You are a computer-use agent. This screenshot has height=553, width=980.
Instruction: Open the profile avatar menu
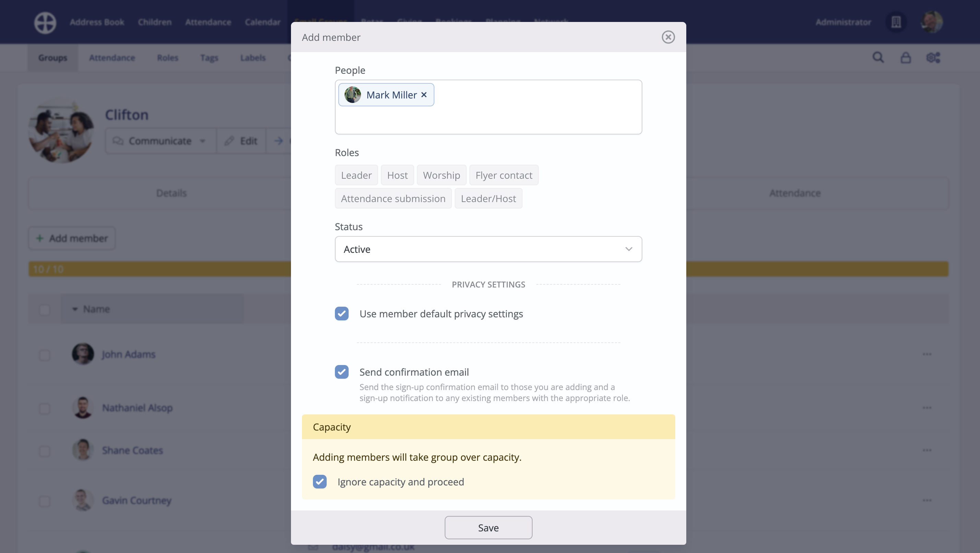[x=932, y=22]
